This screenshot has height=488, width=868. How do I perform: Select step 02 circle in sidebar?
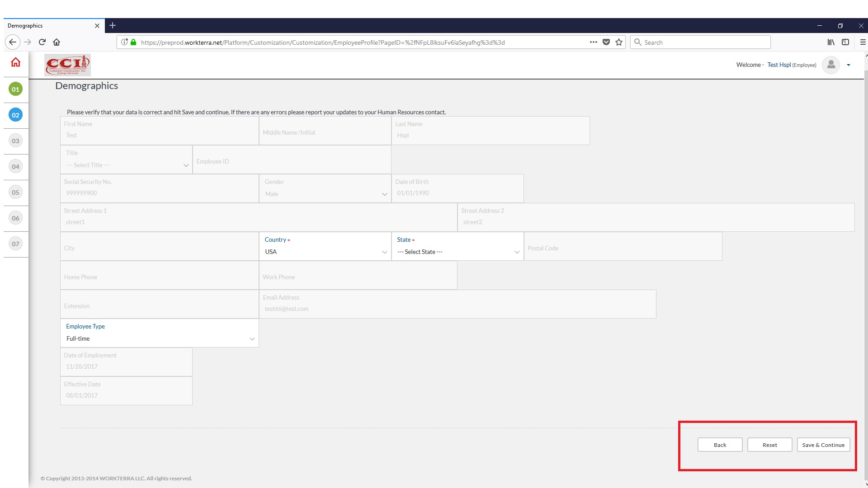(16, 115)
